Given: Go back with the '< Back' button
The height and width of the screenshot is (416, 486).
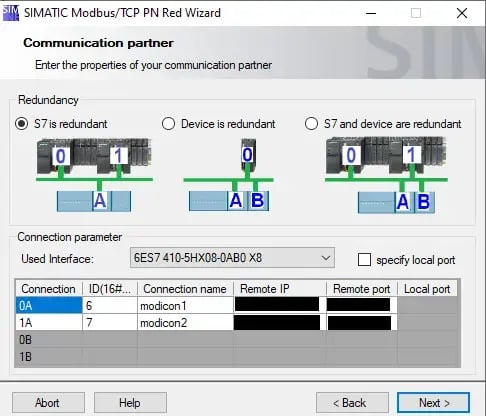Looking at the screenshot, I should point(352,403).
